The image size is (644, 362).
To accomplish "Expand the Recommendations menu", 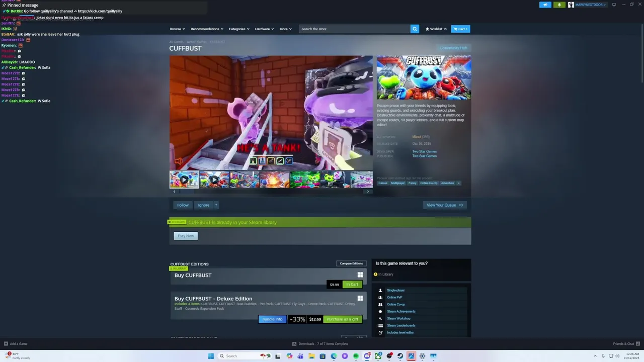I will [207, 29].
